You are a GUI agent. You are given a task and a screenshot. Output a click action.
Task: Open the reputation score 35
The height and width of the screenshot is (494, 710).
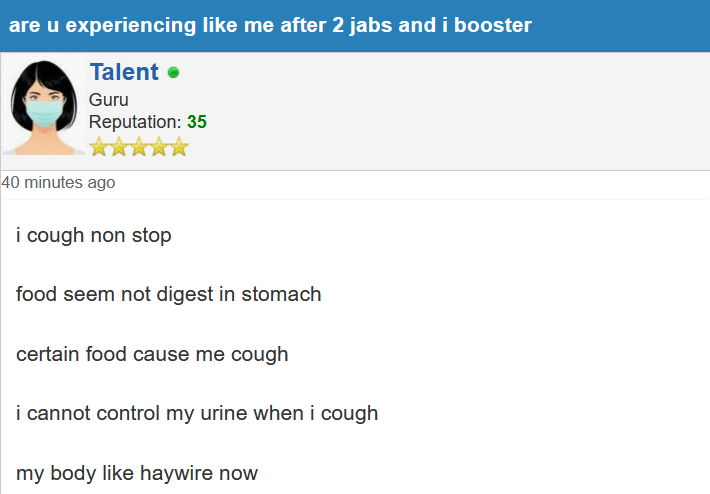[x=197, y=122]
